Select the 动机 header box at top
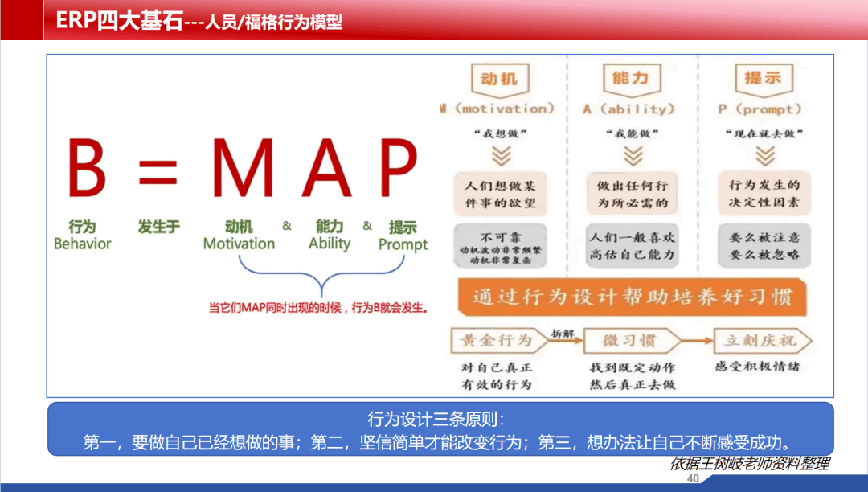 [499, 79]
